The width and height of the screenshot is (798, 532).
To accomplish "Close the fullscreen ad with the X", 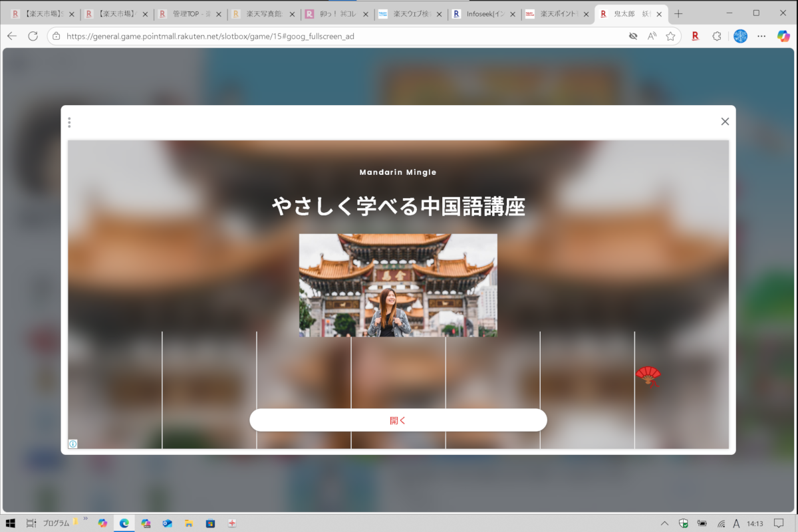I will [725, 121].
